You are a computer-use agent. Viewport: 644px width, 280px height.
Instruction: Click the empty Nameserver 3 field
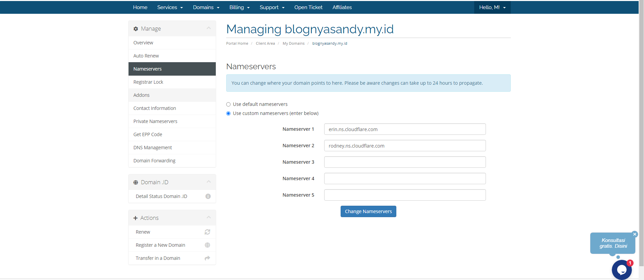[x=405, y=162]
